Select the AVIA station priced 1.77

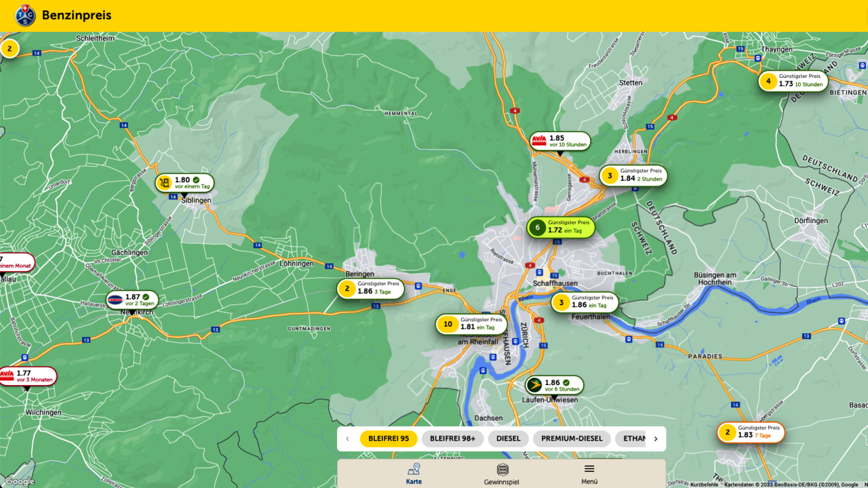click(26, 376)
